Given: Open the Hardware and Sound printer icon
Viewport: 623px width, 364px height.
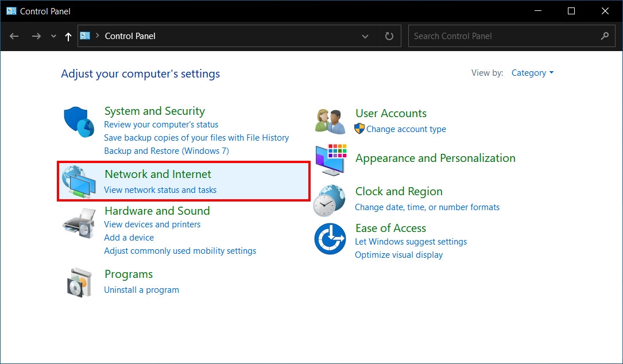Looking at the screenshot, I should 79,224.
